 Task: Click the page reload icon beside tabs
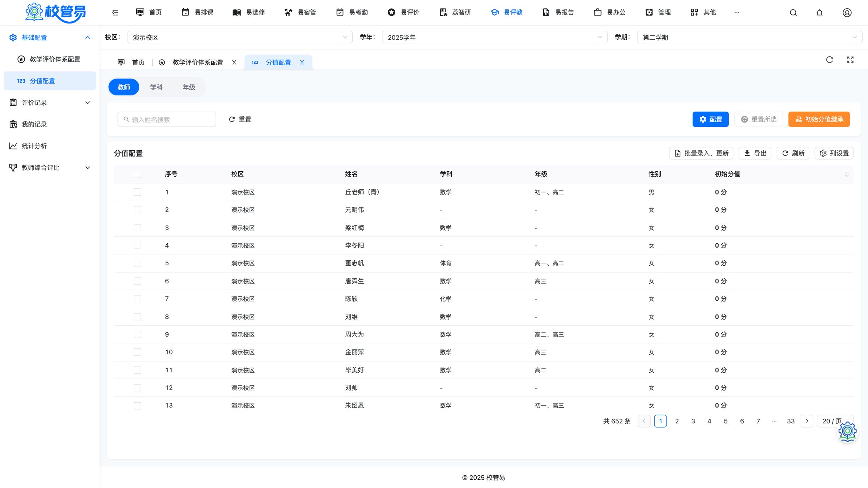(x=830, y=60)
